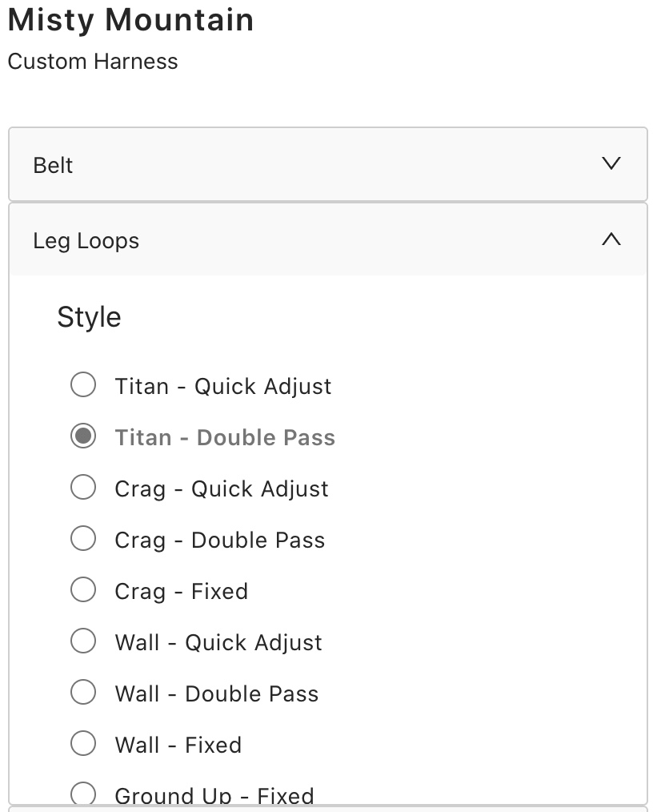Click the Style section heading
The width and height of the screenshot is (653, 812).
coord(89,317)
